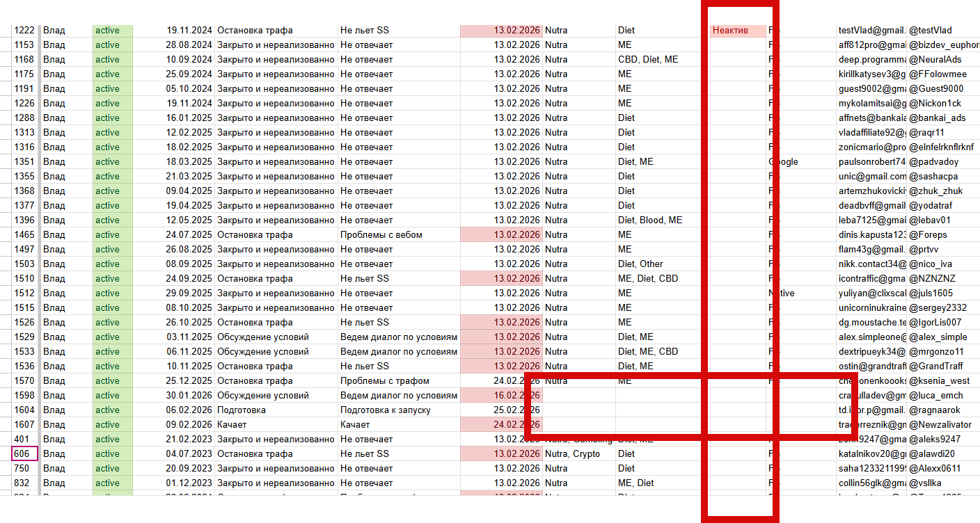Click email cell deadbvff@gmail

[871, 206]
